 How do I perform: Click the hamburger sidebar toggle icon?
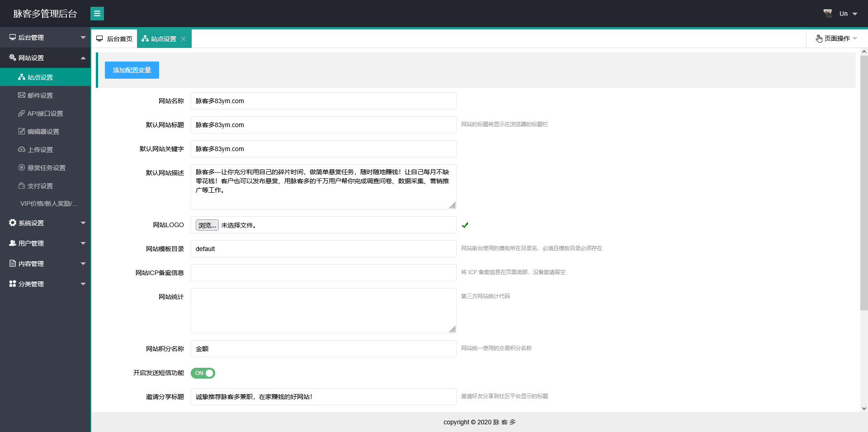click(97, 14)
